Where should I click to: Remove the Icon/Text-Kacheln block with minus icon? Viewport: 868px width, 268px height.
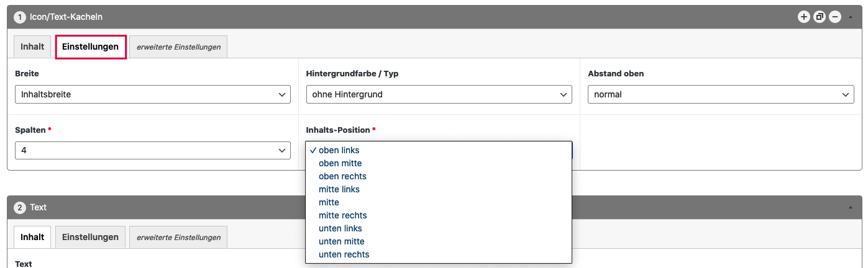(835, 17)
